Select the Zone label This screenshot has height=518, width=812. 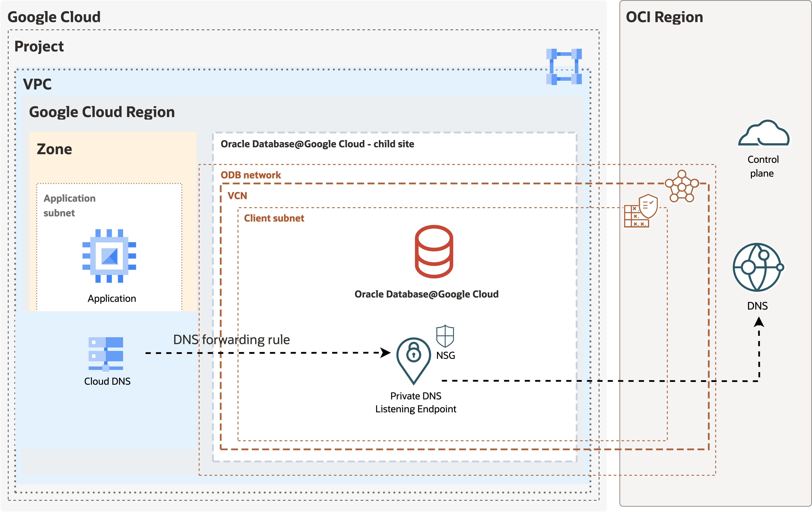pyautogui.click(x=54, y=149)
